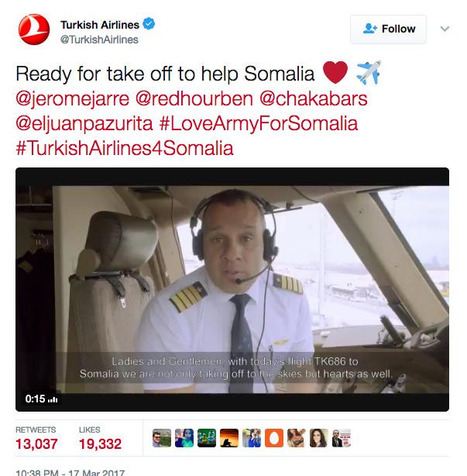Open the 17 Mar 2017 timestamp link
The width and height of the screenshot is (467, 476).
click(x=70, y=472)
